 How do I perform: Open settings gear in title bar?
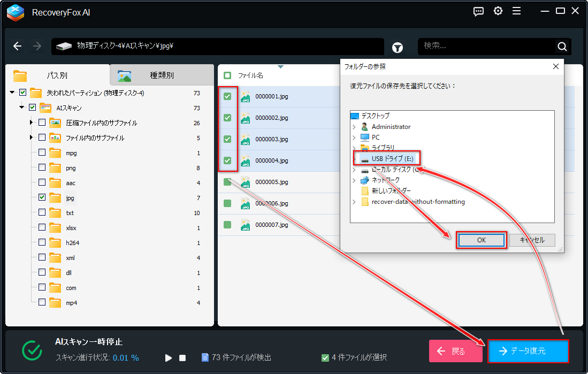pyautogui.click(x=498, y=11)
